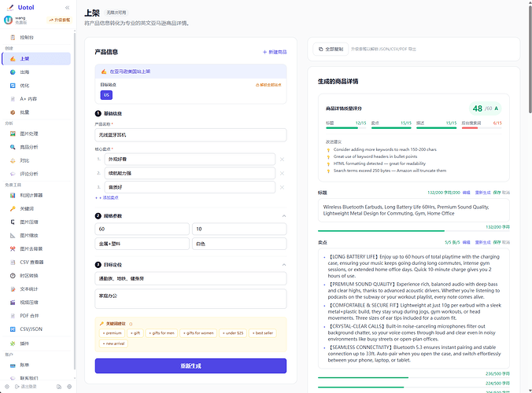Open 账单 billing item in sidebar
Image resolution: width=532 pixels, height=393 pixels.
click(x=36, y=365)
